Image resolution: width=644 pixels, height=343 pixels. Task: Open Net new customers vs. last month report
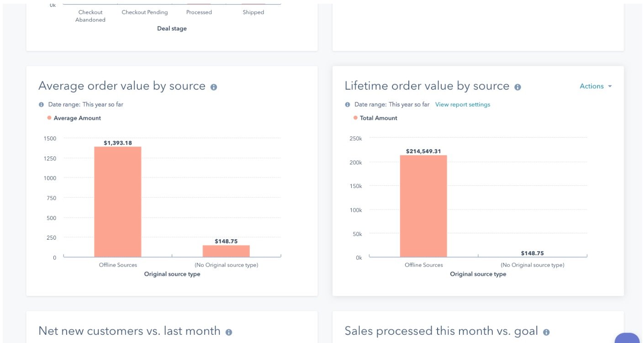(x=129, y=331)
